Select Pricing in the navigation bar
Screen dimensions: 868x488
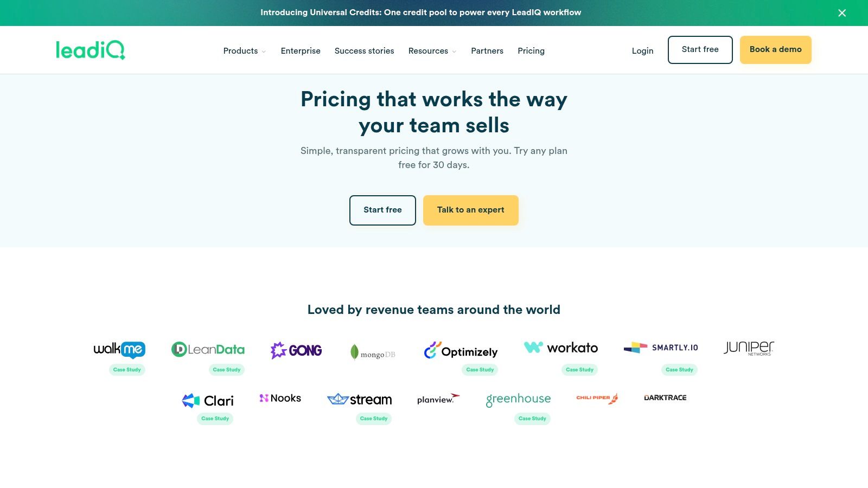click(531, 51)
